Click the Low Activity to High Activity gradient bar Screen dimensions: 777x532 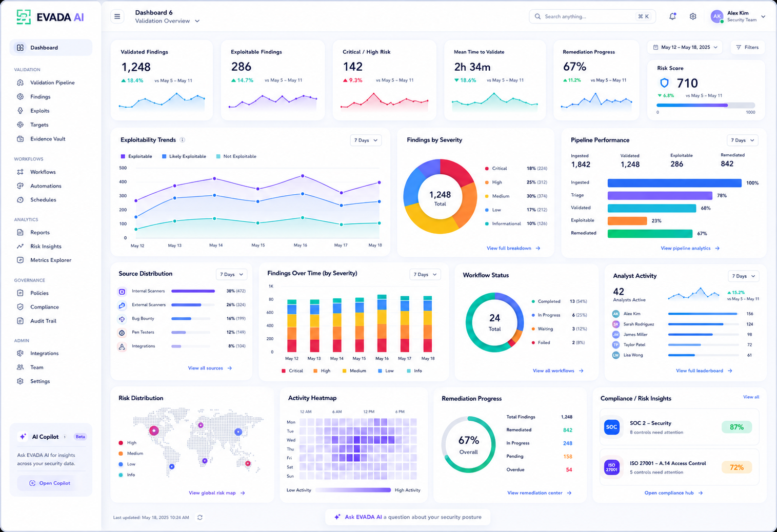click(x=353, y=490)
